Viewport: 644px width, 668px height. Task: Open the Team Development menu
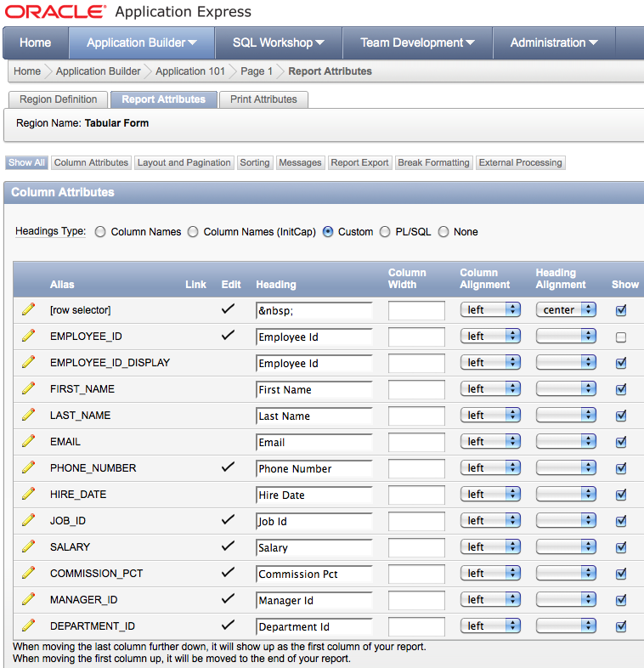pyautogui.click(x=417, y=42)
